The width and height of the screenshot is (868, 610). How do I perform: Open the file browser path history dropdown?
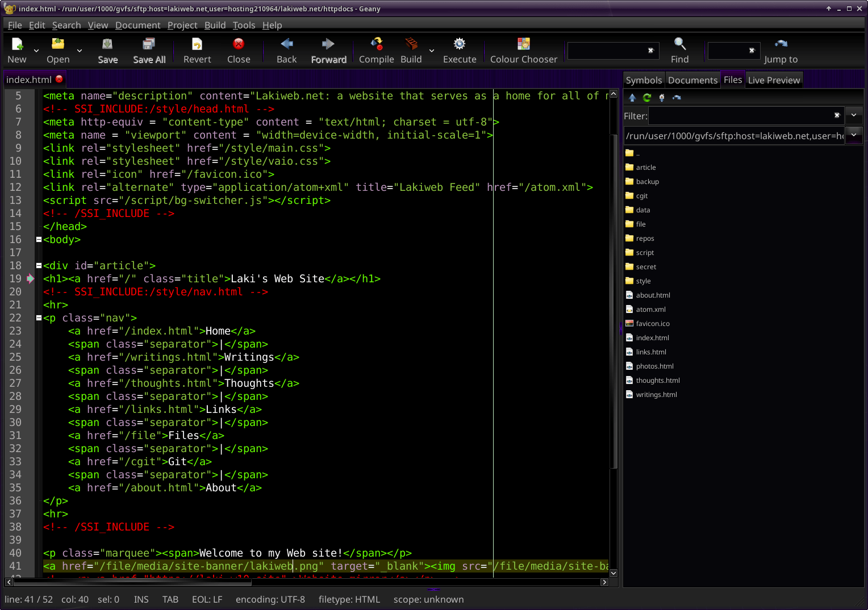854,135
